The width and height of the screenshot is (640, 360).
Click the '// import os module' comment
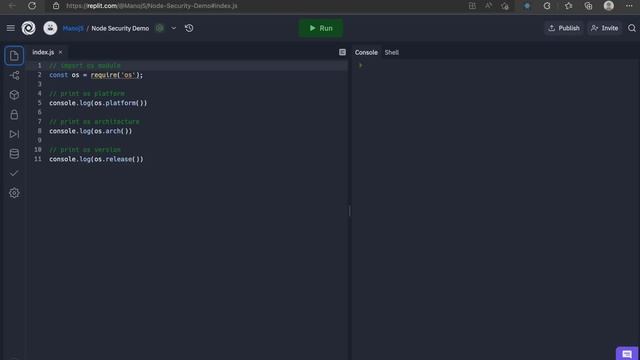tap(85, 66)
